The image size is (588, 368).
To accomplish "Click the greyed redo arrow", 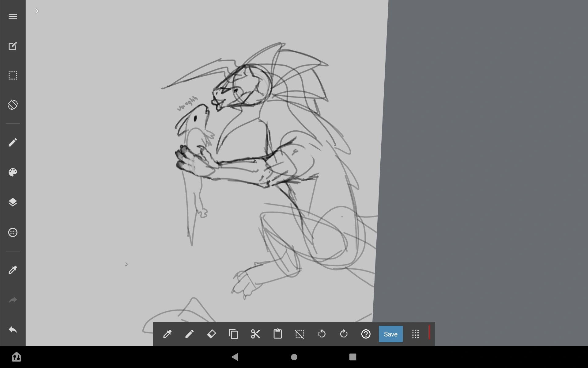I will tap(13, 300).
